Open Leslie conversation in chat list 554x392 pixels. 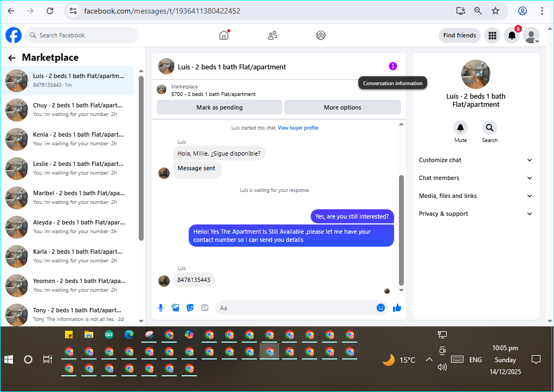[68, 169]
